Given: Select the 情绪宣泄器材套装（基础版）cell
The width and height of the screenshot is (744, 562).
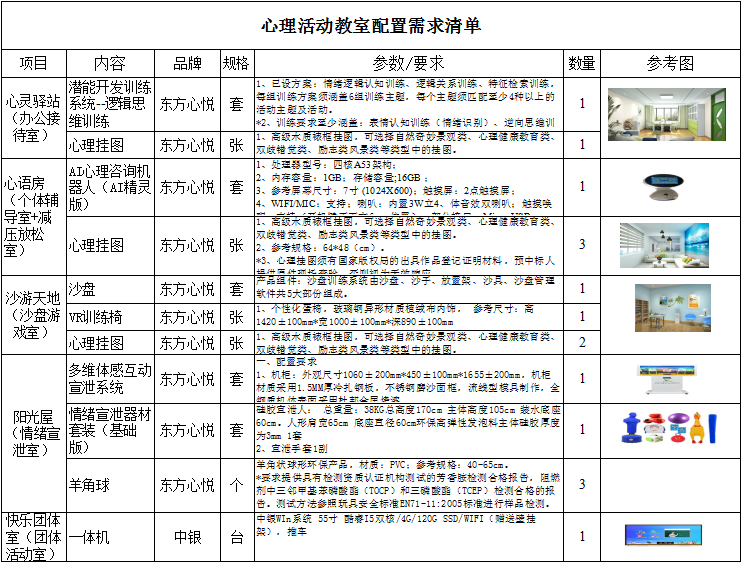Looking at the screenshot, I should pos(110,431).
